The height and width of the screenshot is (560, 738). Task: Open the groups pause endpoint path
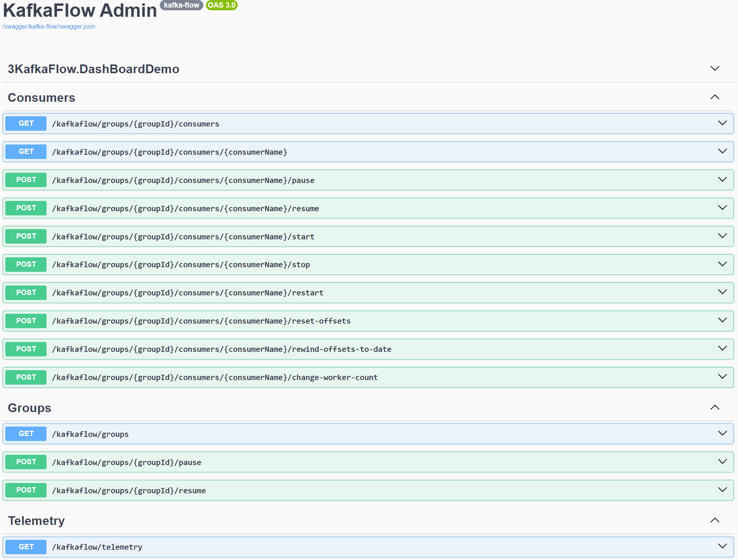pyautogui.click(x=127, y=462)
